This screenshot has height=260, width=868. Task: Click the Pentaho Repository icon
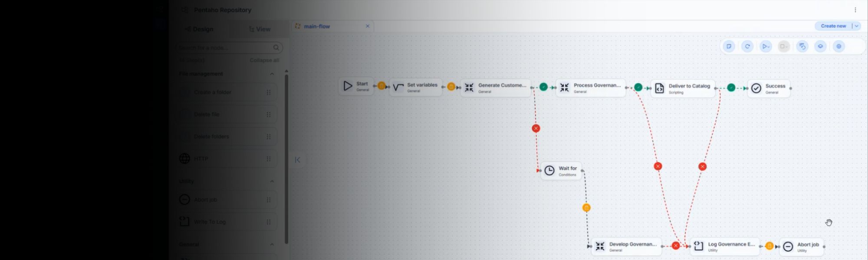[185, 10]
